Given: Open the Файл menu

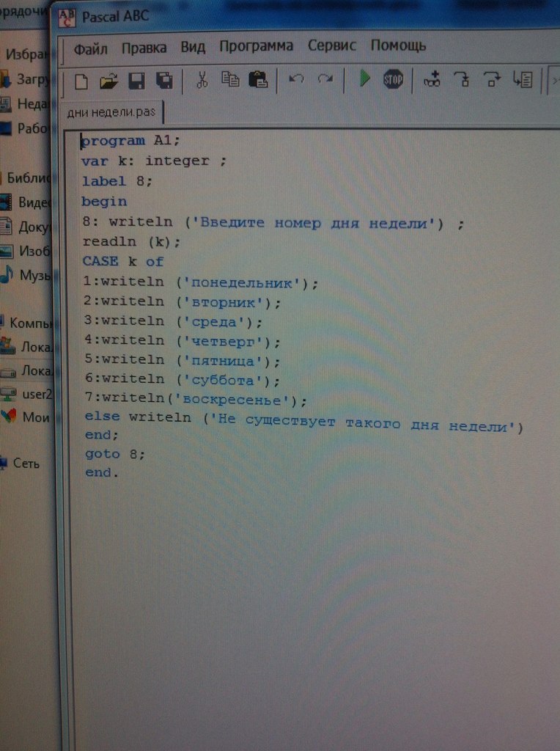Looking at the screenshot, I should coord(90,49).
